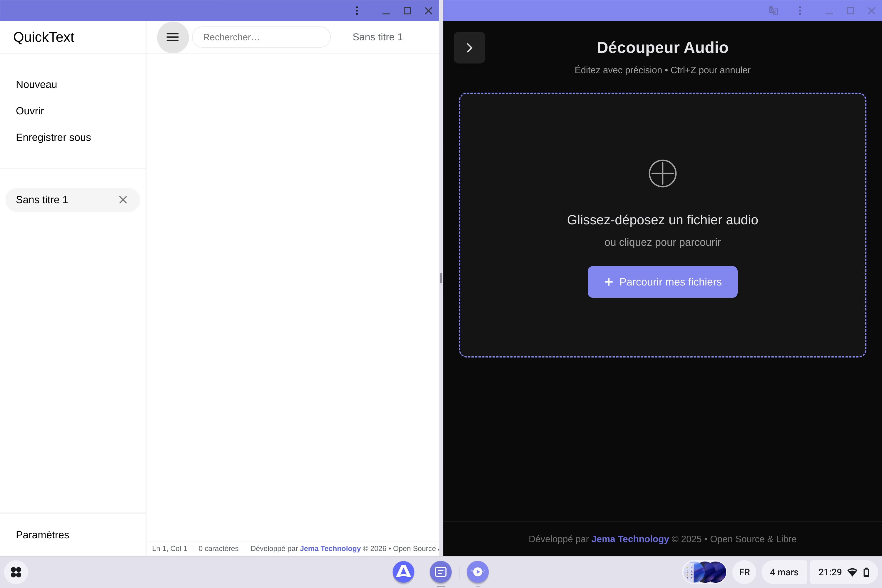The image size is (882, 588).
Task: Switch to audio cutter icon in shelf
Action: coord(477,572)
